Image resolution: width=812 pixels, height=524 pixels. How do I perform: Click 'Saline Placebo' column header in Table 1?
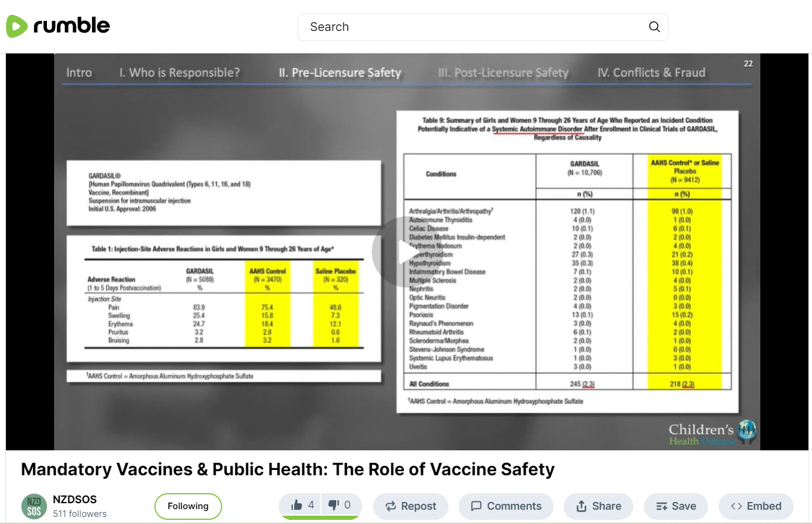335,271
